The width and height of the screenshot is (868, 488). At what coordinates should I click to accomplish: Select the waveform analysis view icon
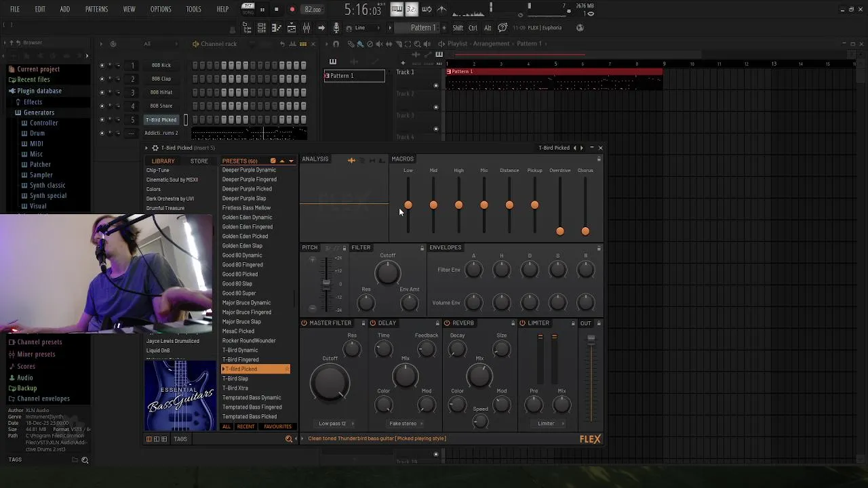351,161
